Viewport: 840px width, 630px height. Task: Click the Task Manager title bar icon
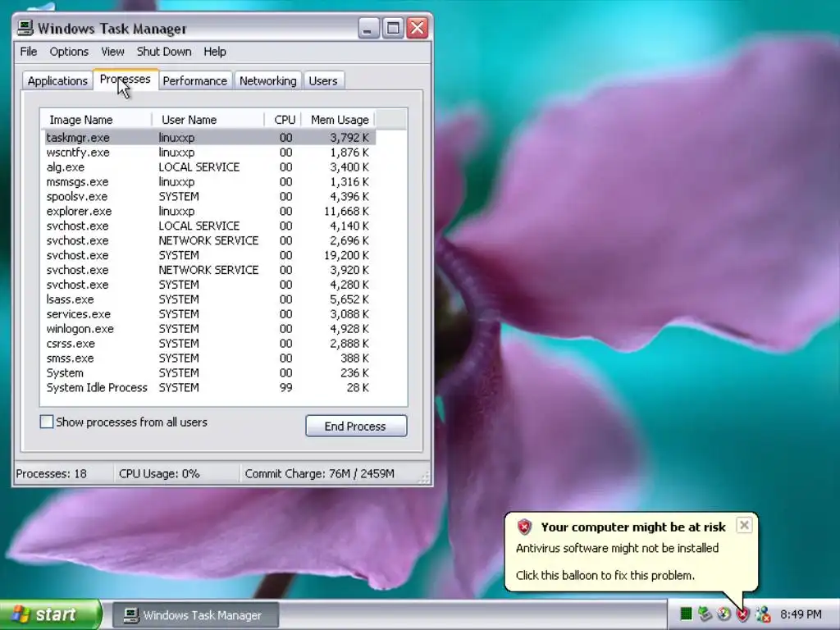tap(25, 27)
